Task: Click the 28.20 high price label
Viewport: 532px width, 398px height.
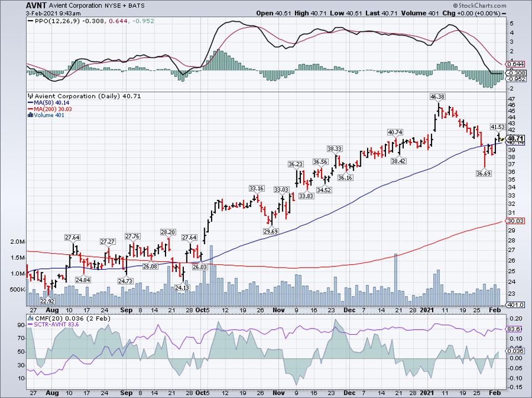Action: coord(168,232)
